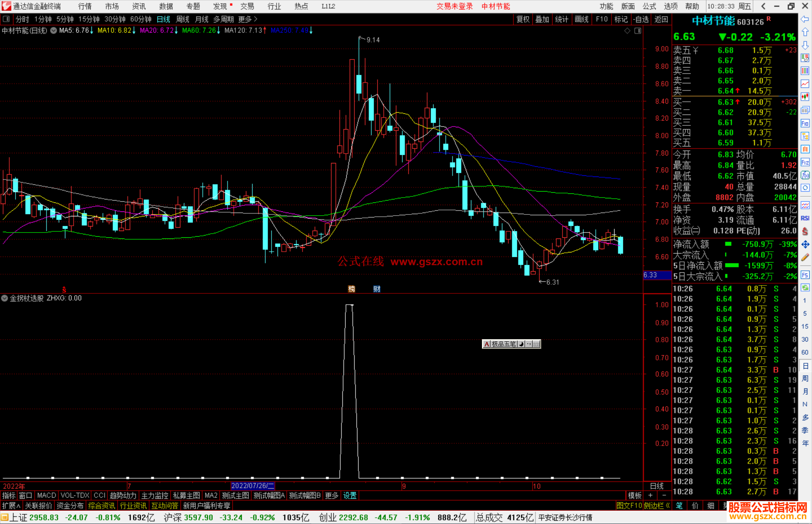This screenshot has height=524, width=812.
Task: Select the pencil drawing tool icon
Action: click(804, 258)
